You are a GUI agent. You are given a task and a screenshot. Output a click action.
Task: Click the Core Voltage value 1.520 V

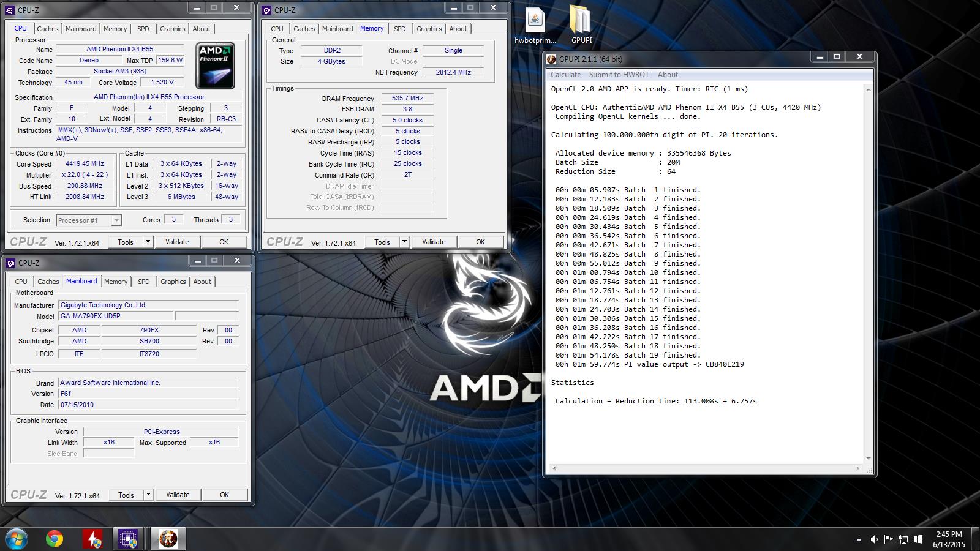(x=162, y=83)
